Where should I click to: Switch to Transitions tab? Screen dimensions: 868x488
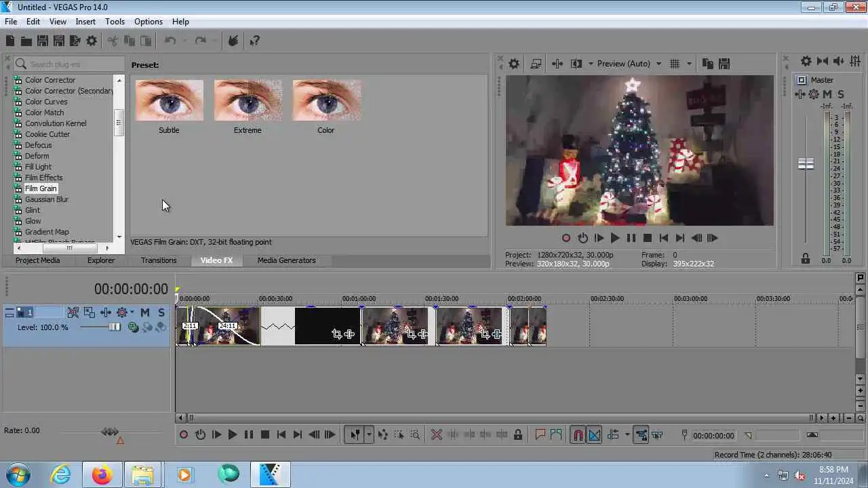click(x=159, y=260)
